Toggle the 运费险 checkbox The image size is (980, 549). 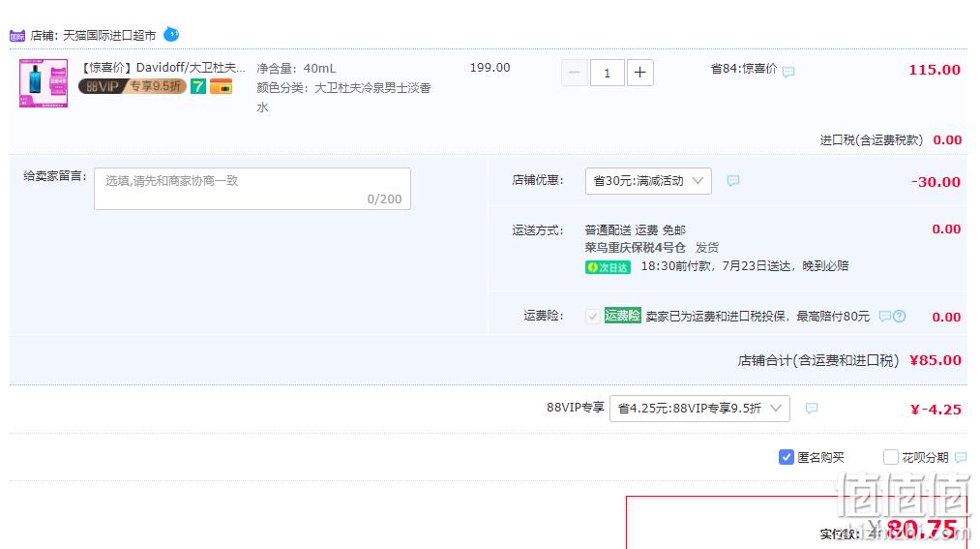592,317
